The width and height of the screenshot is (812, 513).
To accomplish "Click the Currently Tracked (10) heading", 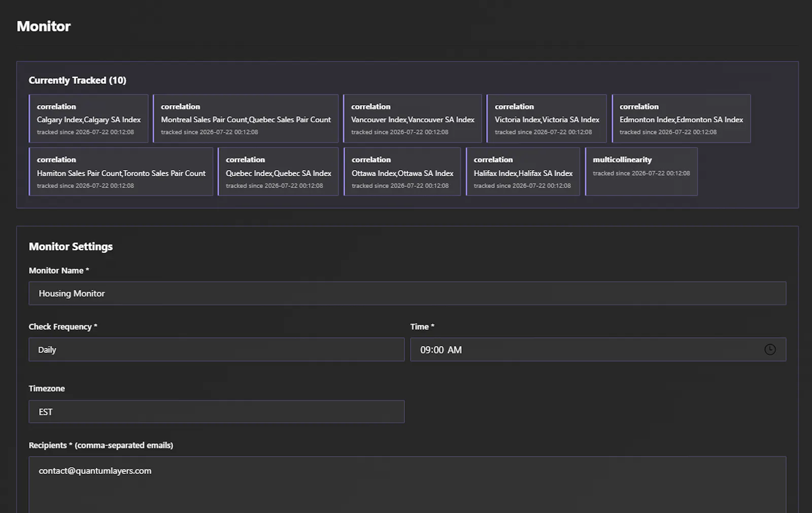I will pos(78,80).
